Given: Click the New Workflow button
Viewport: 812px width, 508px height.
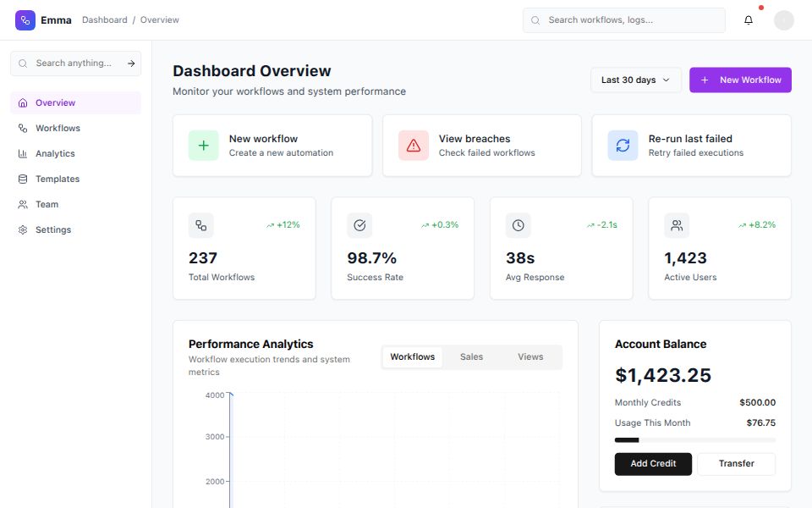Looking at the screenshot, I should click(740, 79).
